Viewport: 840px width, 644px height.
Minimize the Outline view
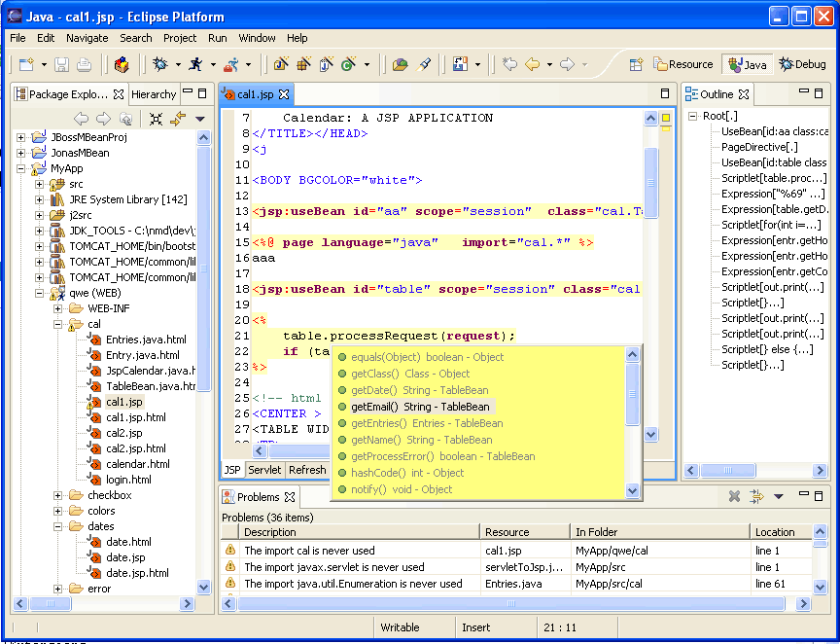coord(804,91)
